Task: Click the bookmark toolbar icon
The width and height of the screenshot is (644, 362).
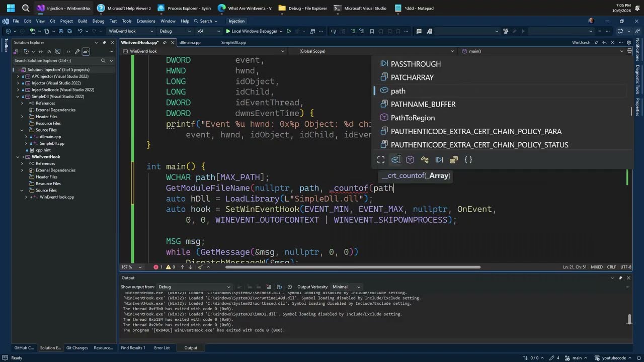Action: 372,31
